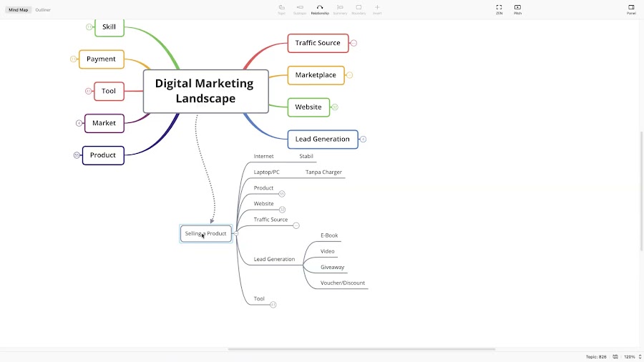Open the 120% zoom level stepper
This screenshot has height=362, width=644.
(x=640, y=357)
